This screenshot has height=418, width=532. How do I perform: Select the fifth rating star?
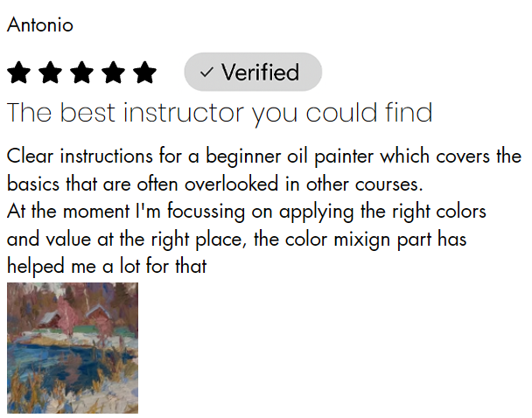(145, 72)
